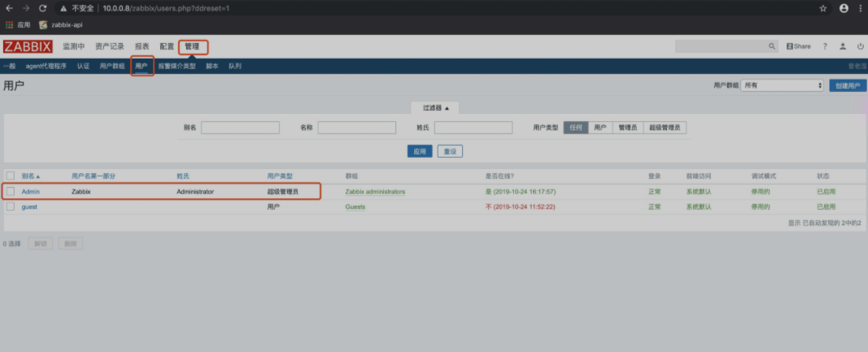Open the 监测中 menu
The width and height of the screenshot is (868, 352).
click(74, 46)
